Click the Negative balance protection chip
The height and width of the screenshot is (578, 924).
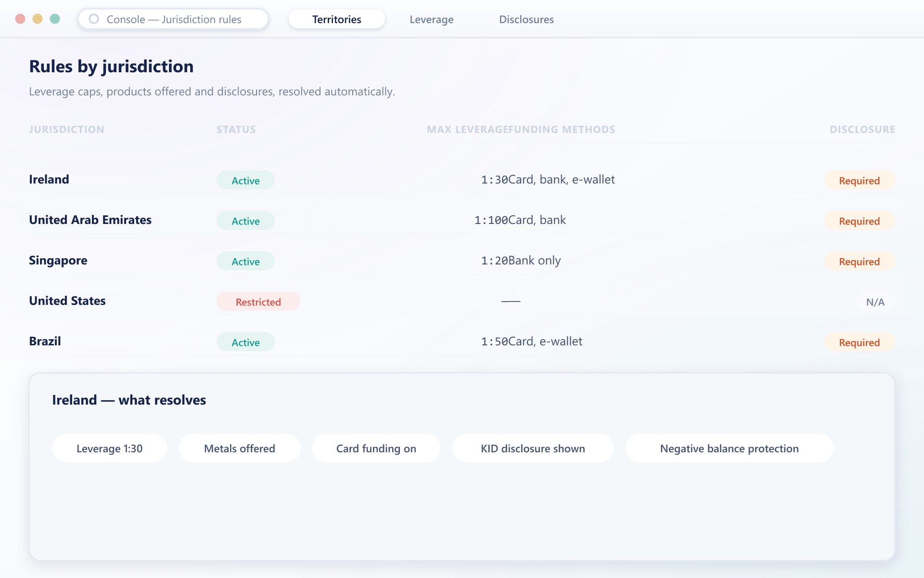[x=730, y=448]
